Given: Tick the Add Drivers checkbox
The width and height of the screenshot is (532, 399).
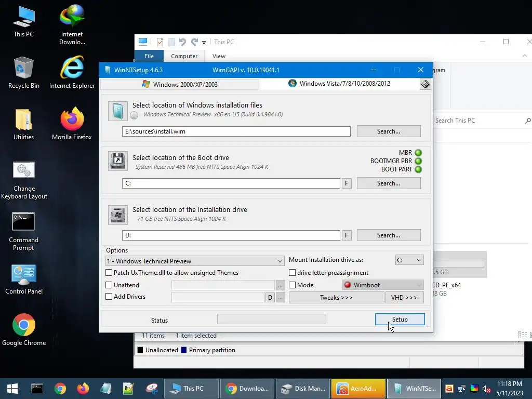Looking at the screenshot, I should [x=109, y=296].
